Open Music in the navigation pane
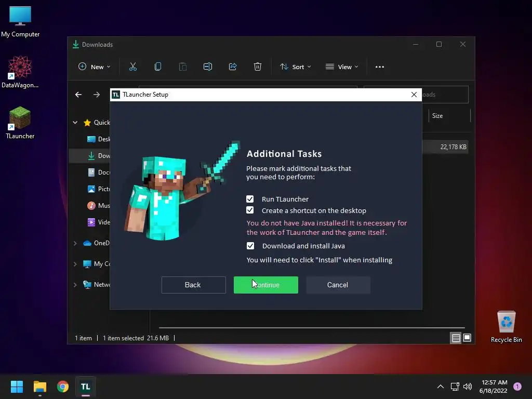The height and width of the screenshot is (399, 532). coord(99,206)
